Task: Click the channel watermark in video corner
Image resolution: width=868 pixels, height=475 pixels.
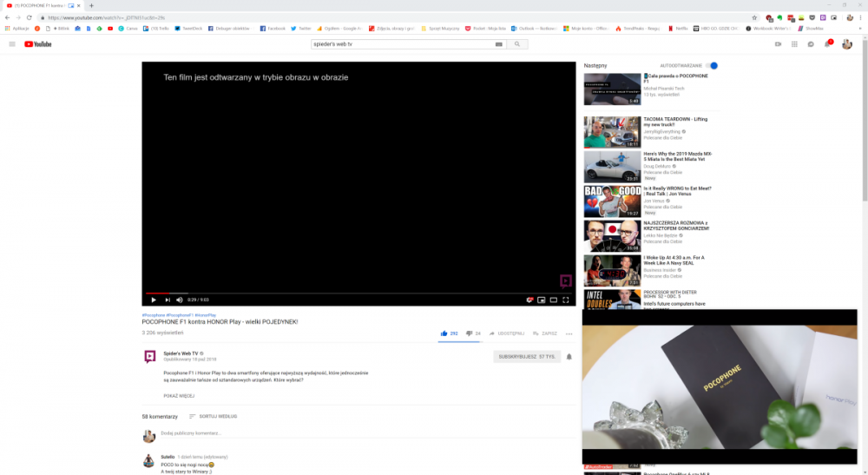Action: coord(565,281)
